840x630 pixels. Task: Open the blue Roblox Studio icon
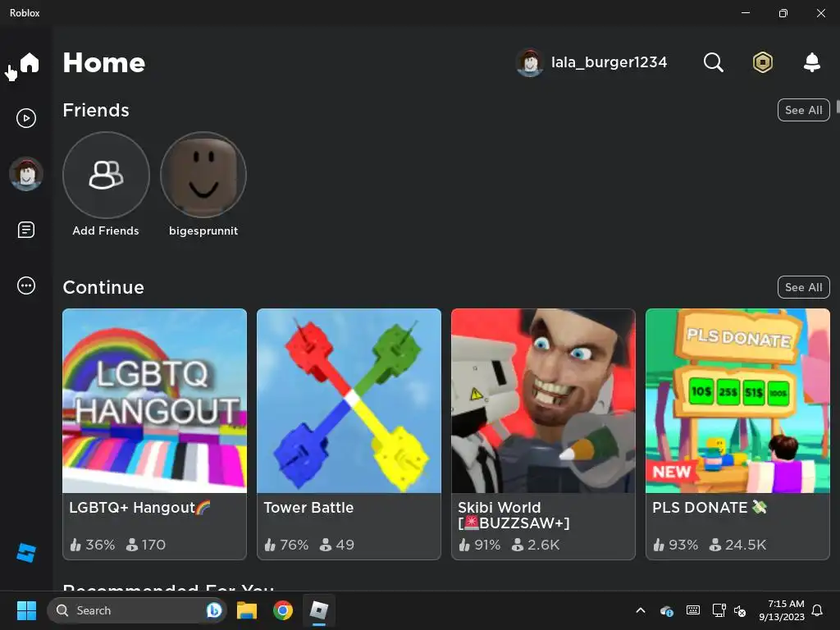pos(26,553)
